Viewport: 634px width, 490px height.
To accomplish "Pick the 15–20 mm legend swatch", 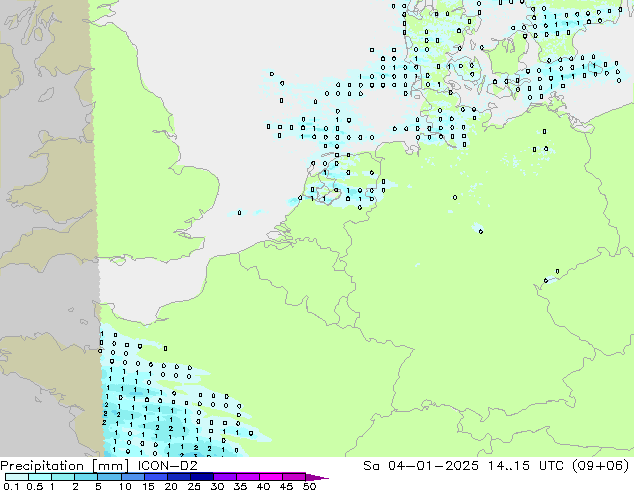I will coord(155,477).
